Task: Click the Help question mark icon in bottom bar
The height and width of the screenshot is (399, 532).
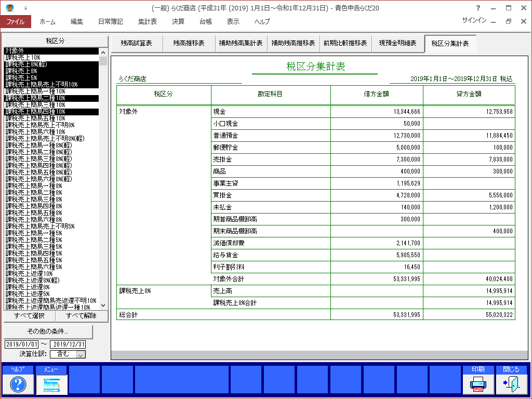Action: [18, 384]
